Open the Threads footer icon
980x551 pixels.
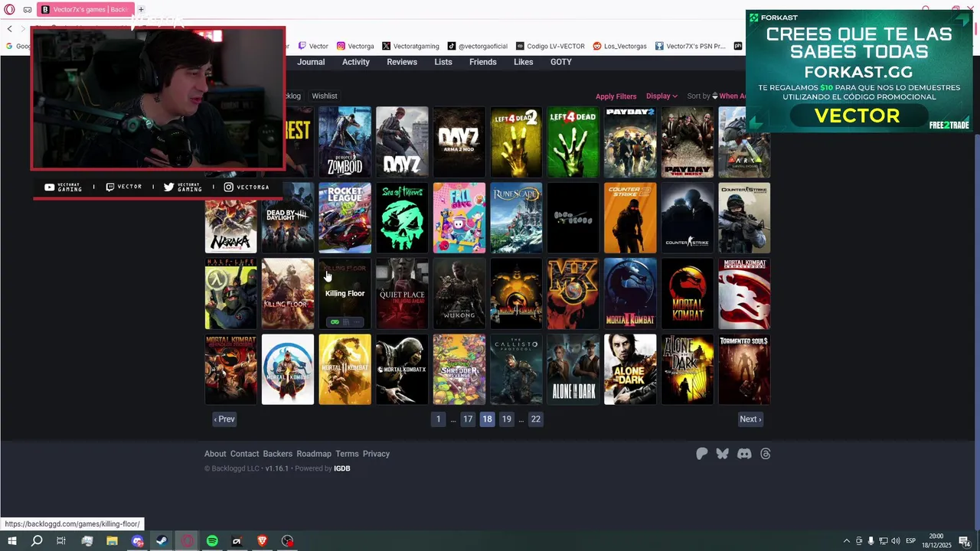point(766,454)
